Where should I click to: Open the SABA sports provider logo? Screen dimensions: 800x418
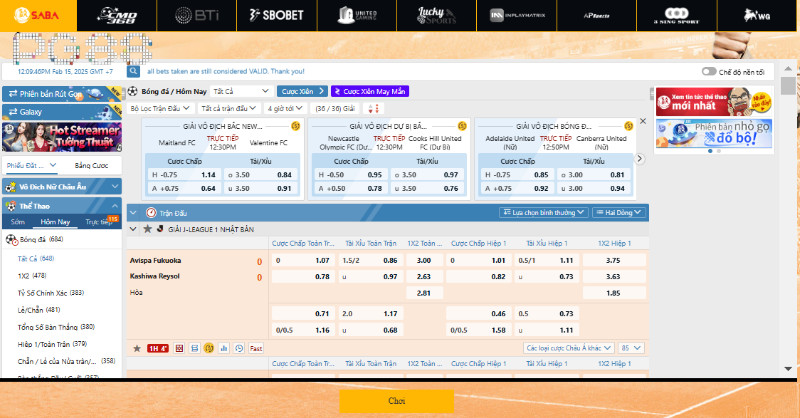tap(36, 14)
